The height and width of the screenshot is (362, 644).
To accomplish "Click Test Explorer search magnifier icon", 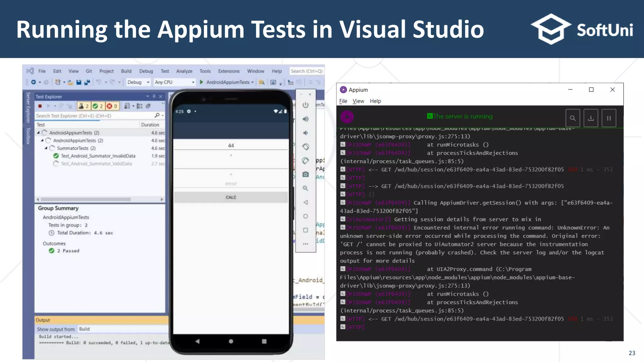I will tap(157, 115).
